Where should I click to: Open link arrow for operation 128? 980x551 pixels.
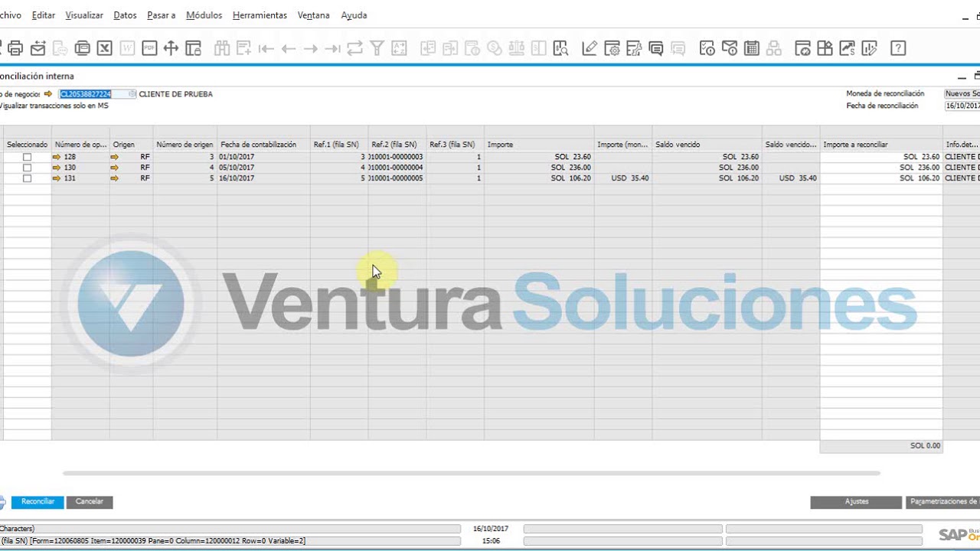(x=57, y=157)
